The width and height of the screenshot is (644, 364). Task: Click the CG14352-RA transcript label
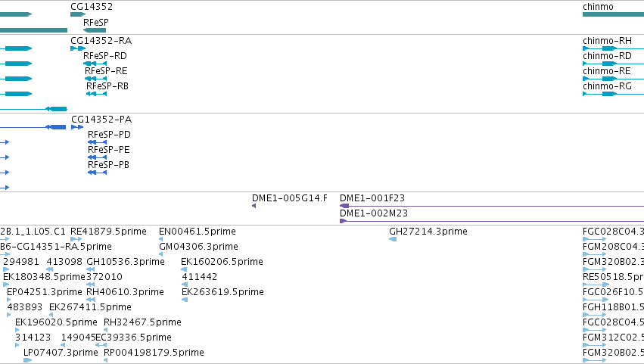(x=101, y=41)
